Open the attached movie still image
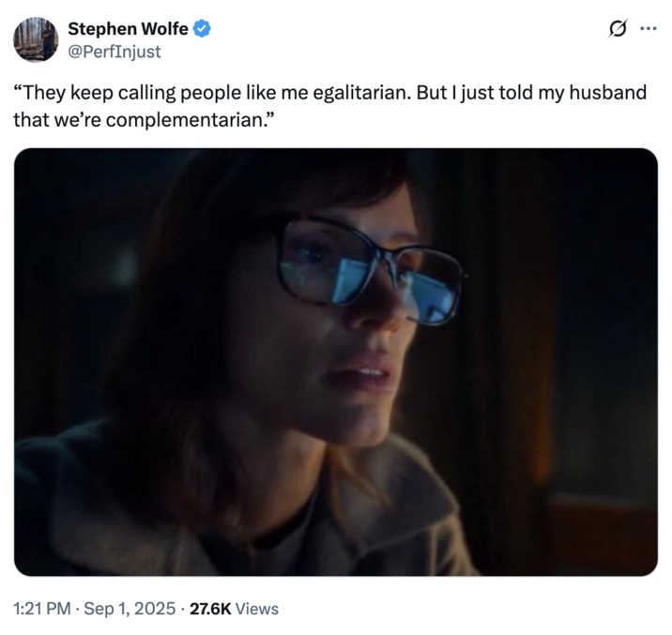The width and height of the screenshot is (672, 635). [x=336, y=362]
